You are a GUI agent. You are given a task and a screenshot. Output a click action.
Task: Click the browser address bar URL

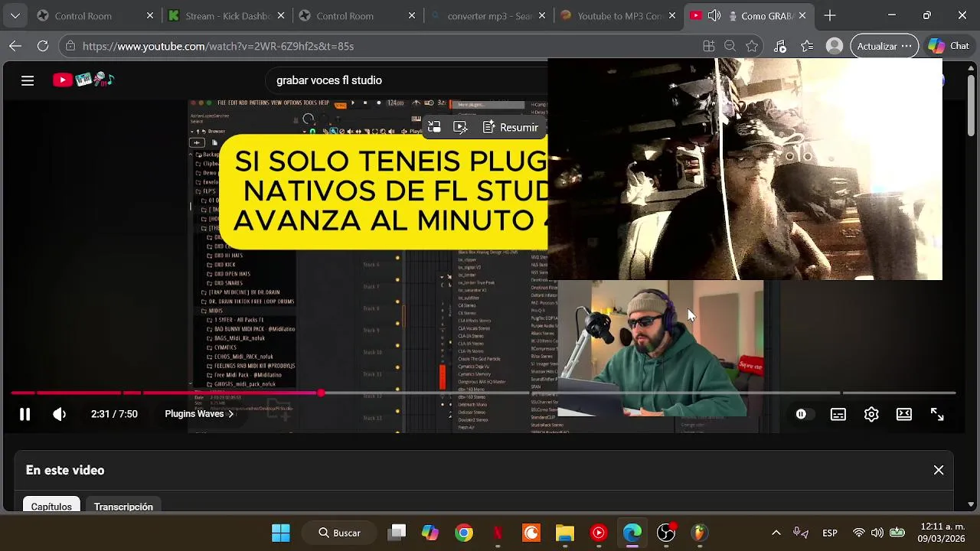click(x=218, y=46)
